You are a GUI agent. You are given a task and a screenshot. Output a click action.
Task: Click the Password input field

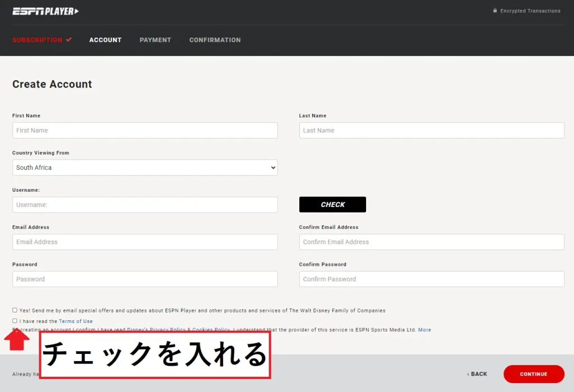tap(145, 279)
